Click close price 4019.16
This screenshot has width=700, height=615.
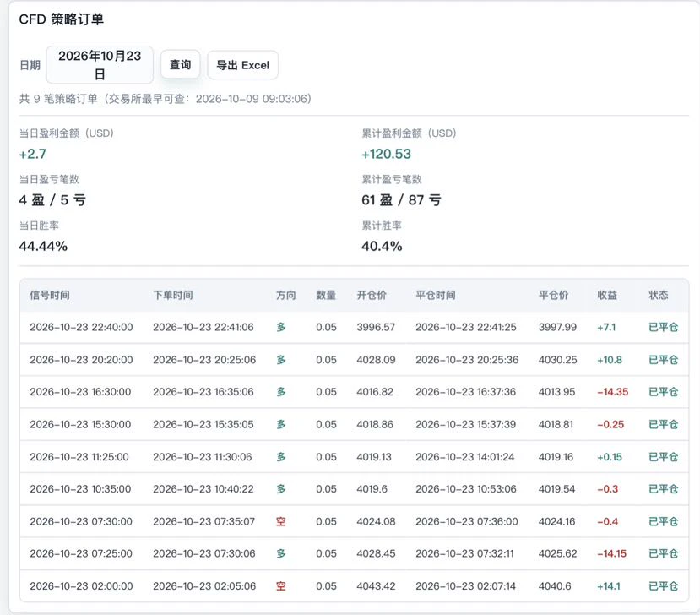tap(556, 457)
